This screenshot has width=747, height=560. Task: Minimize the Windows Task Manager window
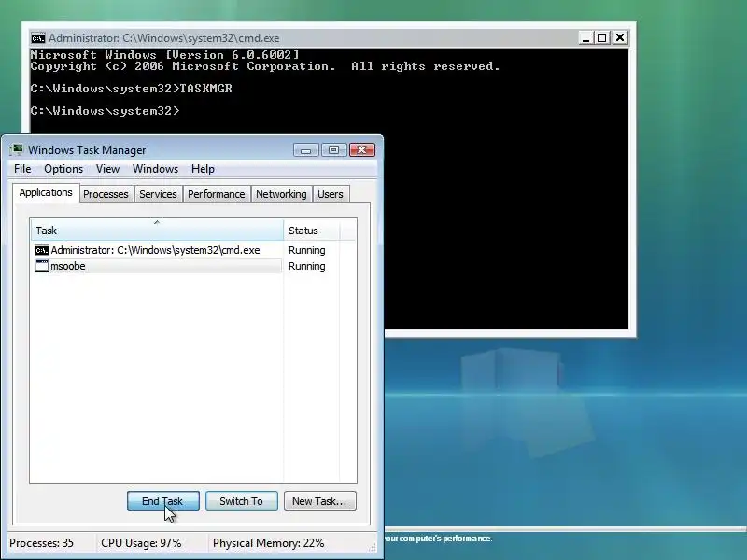(306, 150)
